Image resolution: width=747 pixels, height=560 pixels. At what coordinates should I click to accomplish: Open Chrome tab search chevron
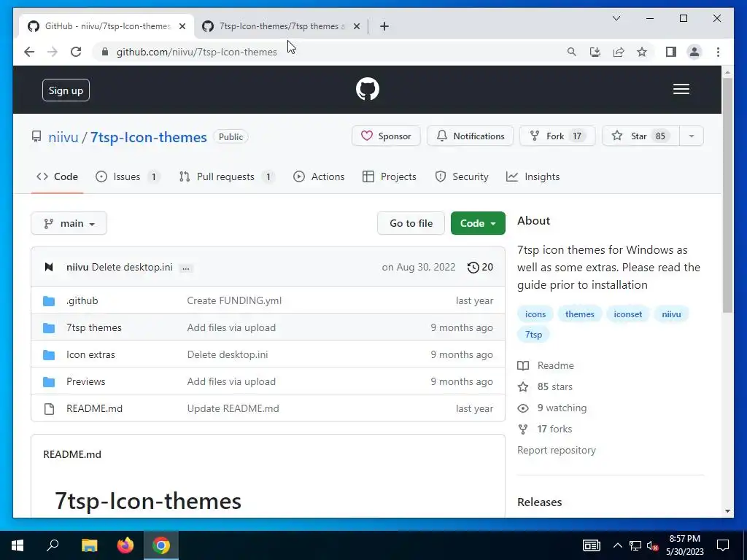point(616,18)
